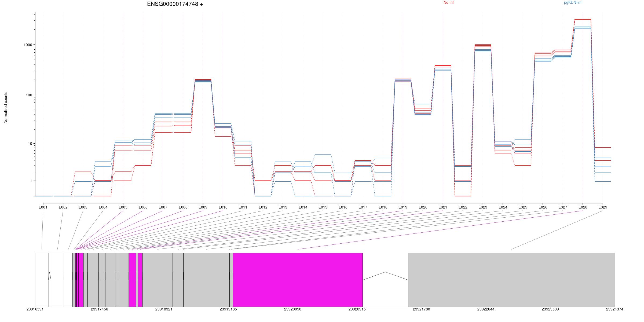Click genomic coordinate 23917456
Image resolution: width=644 pixels, height=322 pixels.
click(x=99, y=309)
